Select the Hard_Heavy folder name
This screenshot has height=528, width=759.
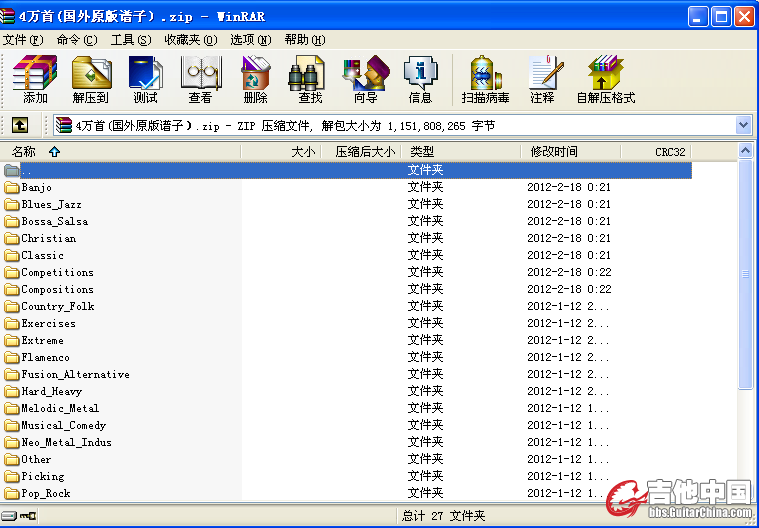point(52,391)
